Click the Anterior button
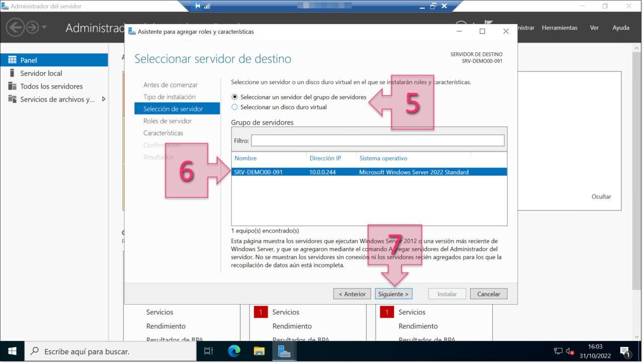This screenshot has width=644, height=364. pos(352,294)
